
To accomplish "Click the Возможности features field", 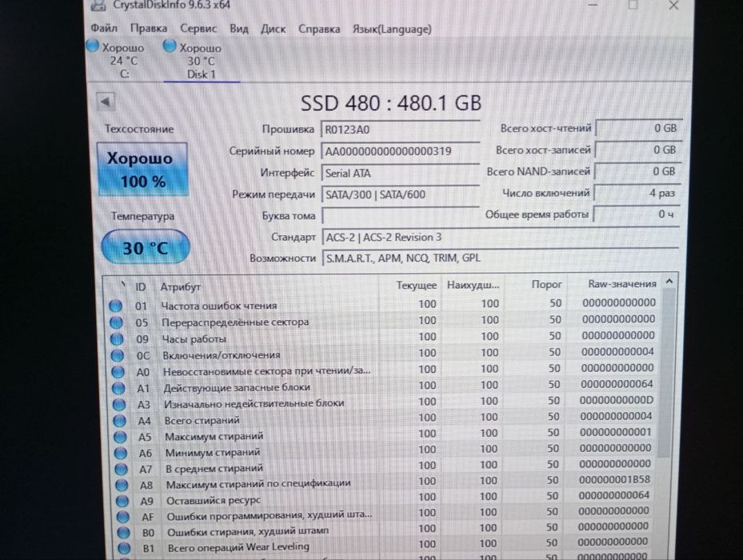I will tap(500, 258).
